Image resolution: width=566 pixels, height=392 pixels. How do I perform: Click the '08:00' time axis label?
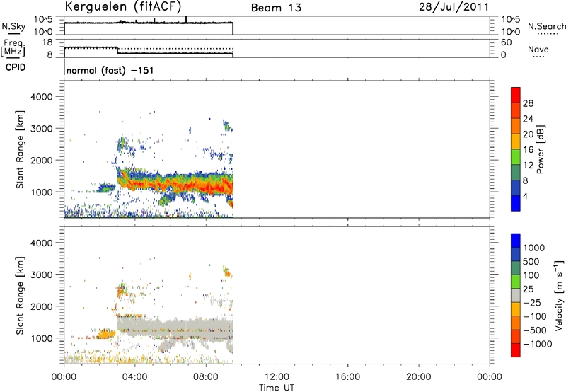click(206, 377)
